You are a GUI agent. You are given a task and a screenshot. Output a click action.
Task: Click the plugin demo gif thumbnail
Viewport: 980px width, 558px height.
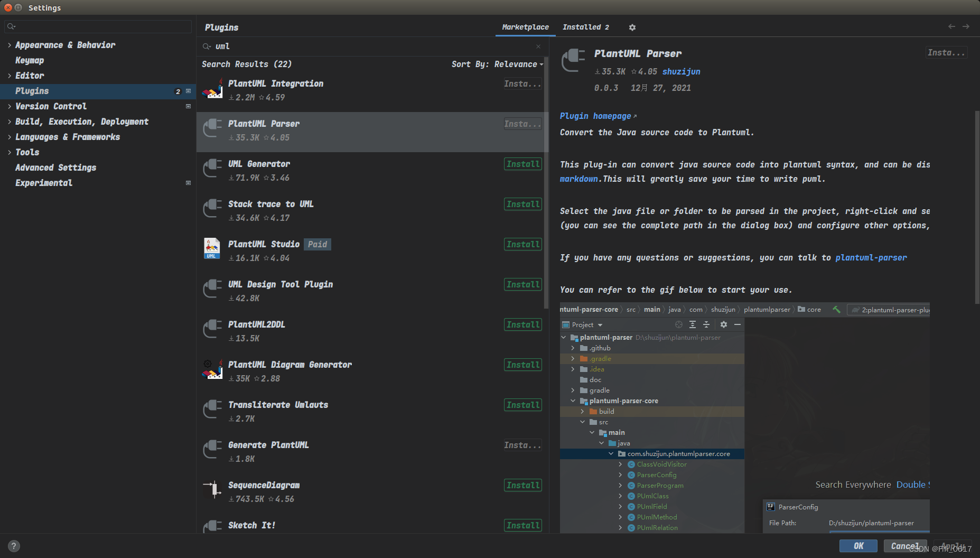click(744, 417)
